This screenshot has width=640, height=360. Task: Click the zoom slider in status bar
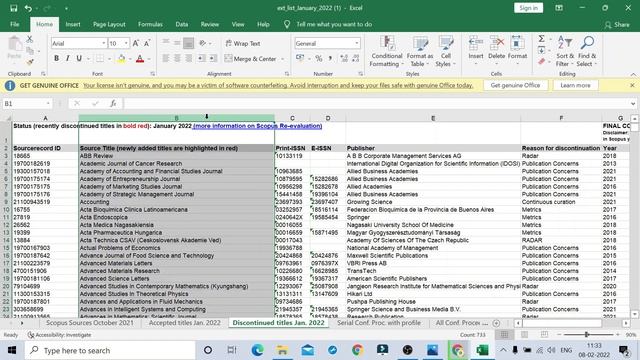pos(587,334)
